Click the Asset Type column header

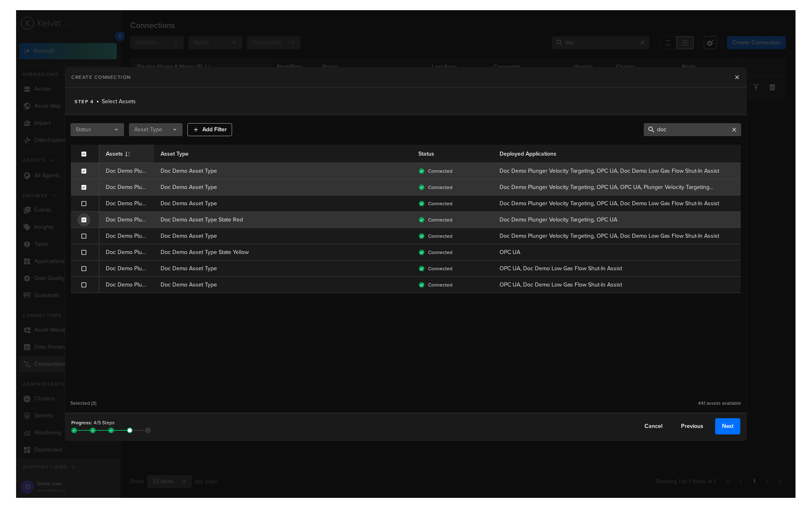click(x=174, y=154)
